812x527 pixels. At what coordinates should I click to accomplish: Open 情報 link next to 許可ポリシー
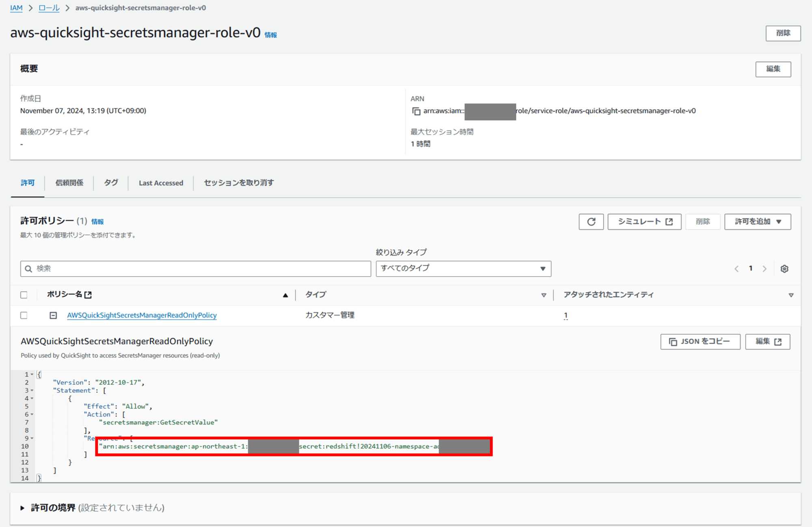(97, 222)
